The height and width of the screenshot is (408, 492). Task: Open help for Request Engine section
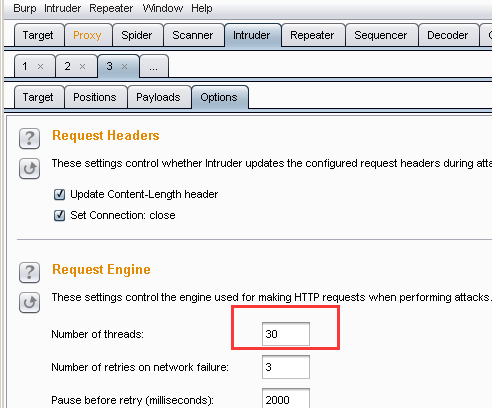[29, 272]
